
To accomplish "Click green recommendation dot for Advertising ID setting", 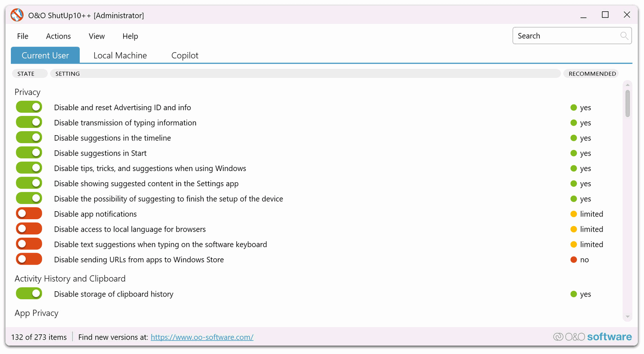I will 574,107.
